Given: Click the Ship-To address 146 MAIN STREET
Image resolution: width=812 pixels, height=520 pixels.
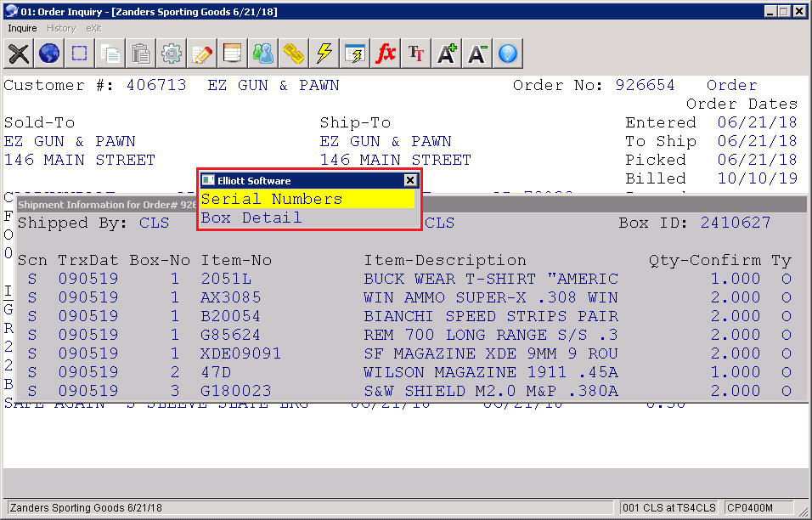Looking at the screenshot, I should [396, 160].
